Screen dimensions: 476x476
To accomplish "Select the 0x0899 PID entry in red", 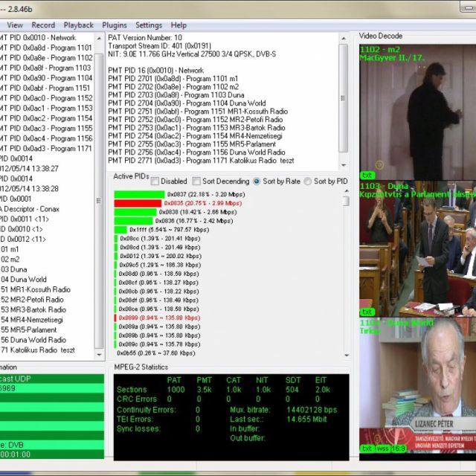I will point(159,318).
